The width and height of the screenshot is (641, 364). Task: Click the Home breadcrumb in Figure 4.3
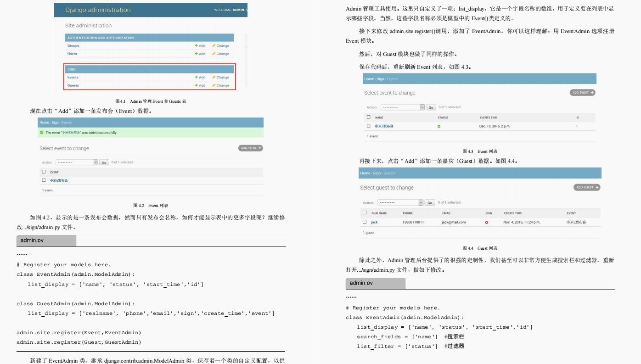pos(369,79)
